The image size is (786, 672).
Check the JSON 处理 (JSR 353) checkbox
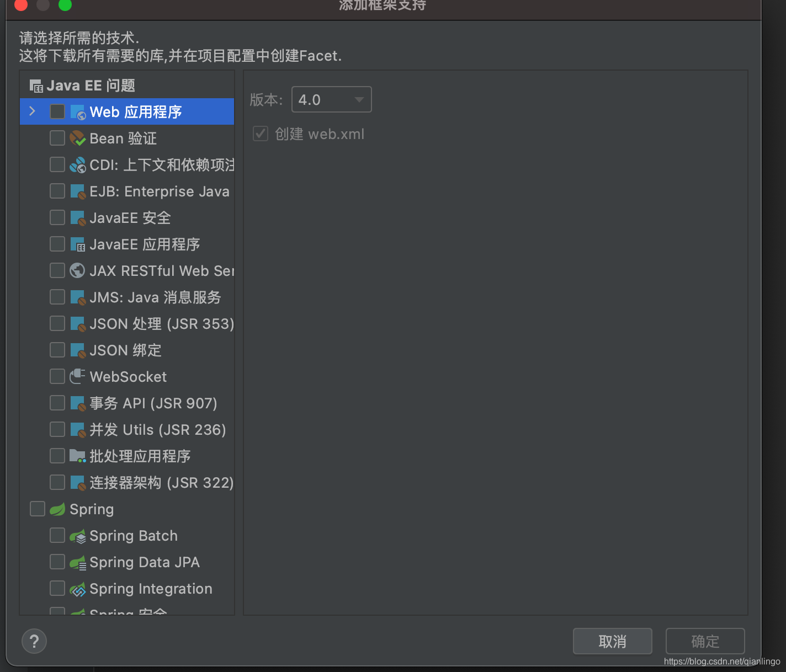57,324
